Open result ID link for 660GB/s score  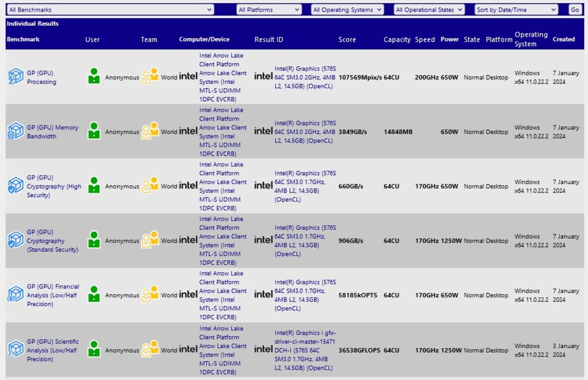click(305, 186)
